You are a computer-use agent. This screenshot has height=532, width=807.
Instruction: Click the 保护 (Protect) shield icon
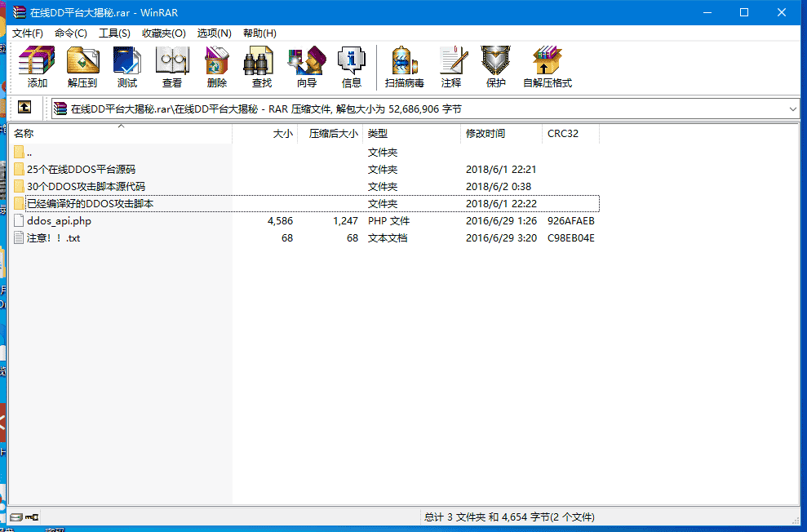(x=495, y=67)
